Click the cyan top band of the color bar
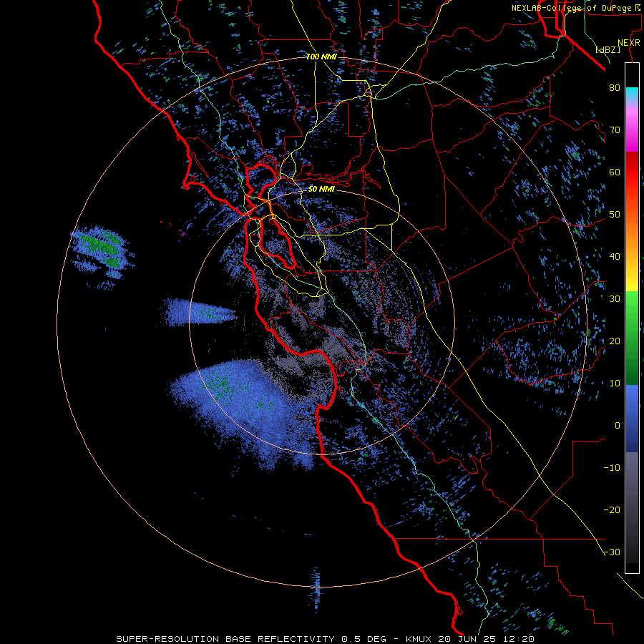Image resolution: width=644 pixels, height=644 pixels. coord(632,94)
